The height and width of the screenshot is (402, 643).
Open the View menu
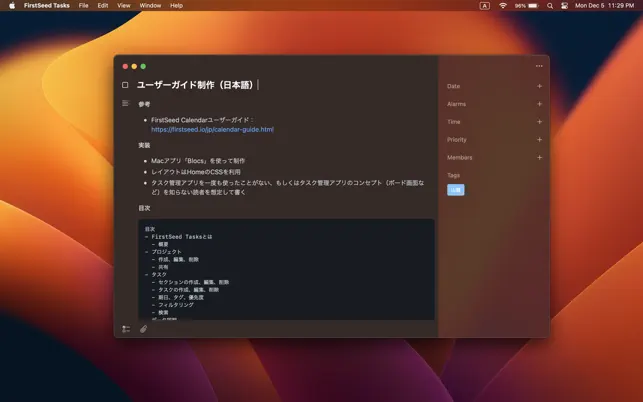pyautogui.click(x=123, y=6)
